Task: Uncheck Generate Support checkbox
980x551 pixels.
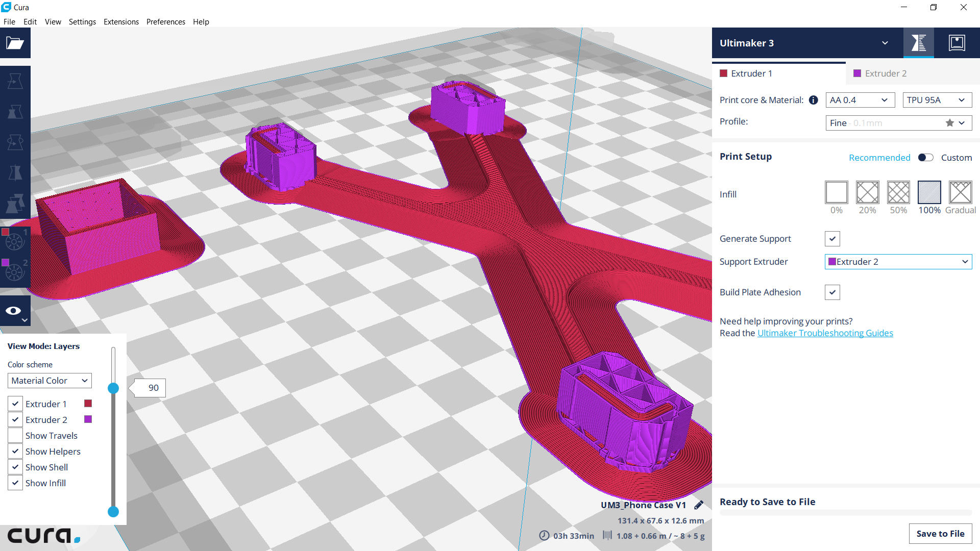Action: (x=832, y=239)
